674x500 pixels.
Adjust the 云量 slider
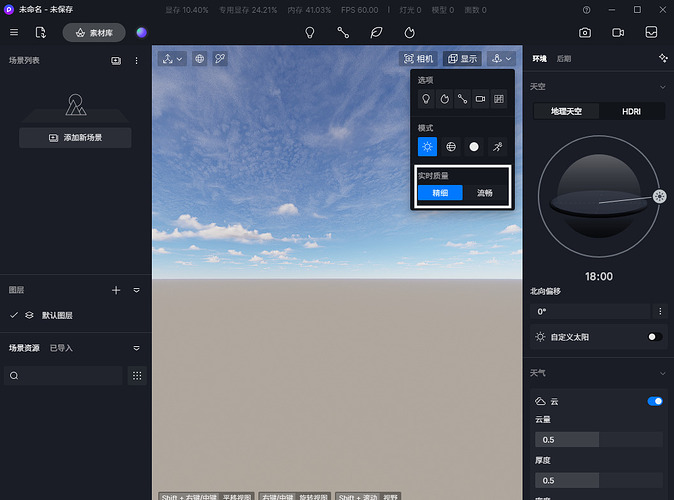coord(598,439)
